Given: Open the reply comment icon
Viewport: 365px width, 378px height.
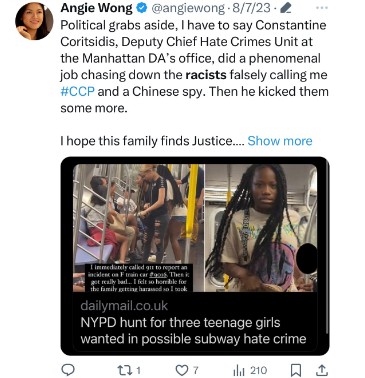Looking at the screenshot, I should pos(68,370).
